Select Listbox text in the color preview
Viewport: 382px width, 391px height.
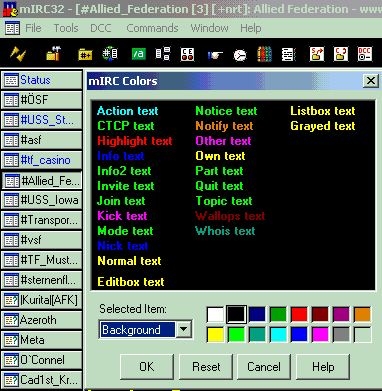[x=323, y=111]
